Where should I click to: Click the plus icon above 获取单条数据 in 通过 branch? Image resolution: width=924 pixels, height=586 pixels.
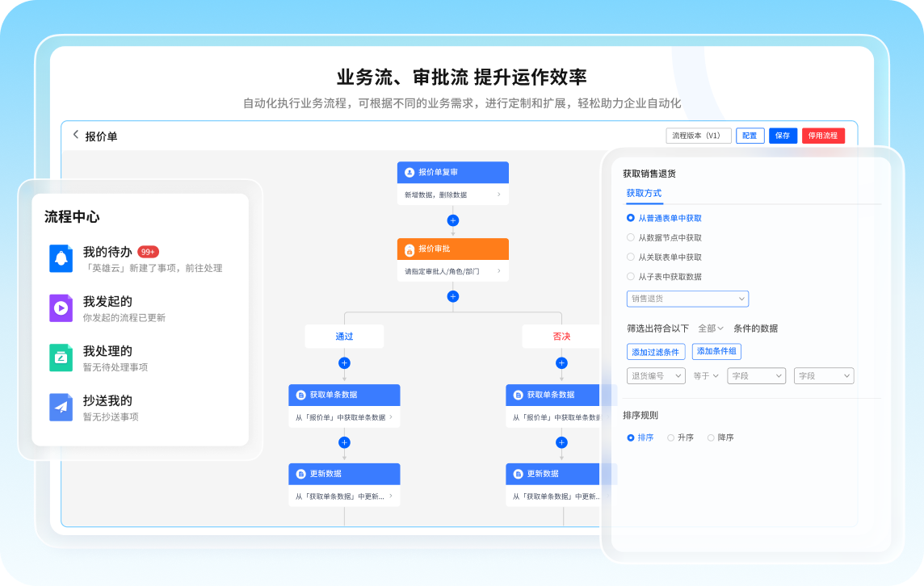click(x=345, y=363)
